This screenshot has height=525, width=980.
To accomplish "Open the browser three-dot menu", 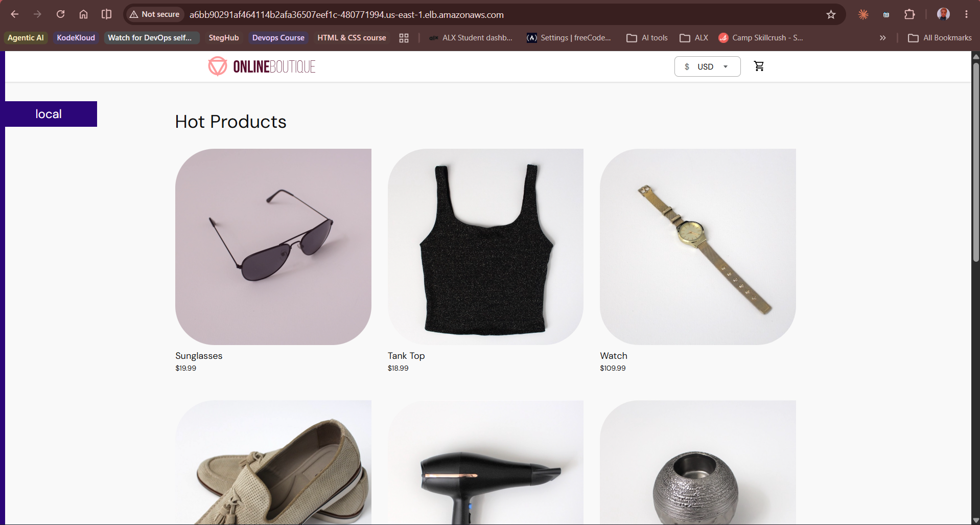I will tap(966, 14).
